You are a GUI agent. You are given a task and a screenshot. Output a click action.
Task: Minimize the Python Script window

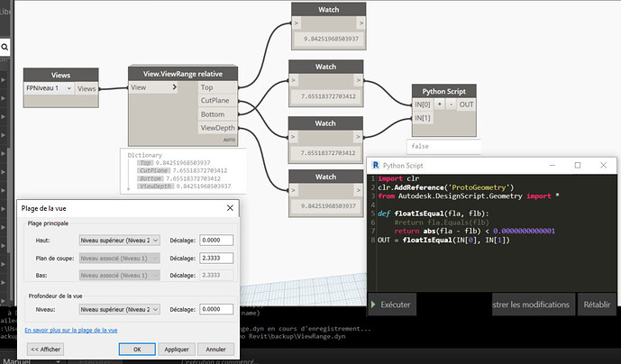553,166
